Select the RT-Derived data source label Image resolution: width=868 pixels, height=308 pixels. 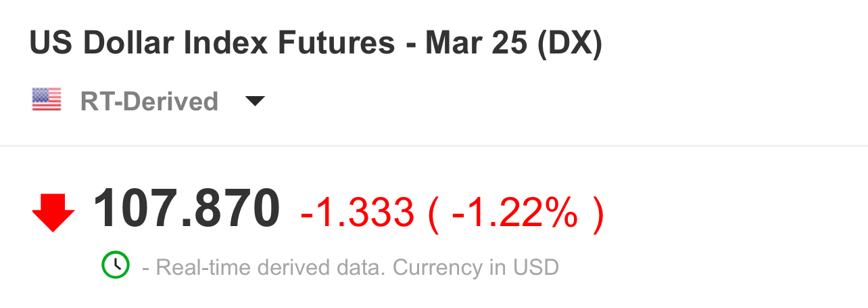coord(149,102)
